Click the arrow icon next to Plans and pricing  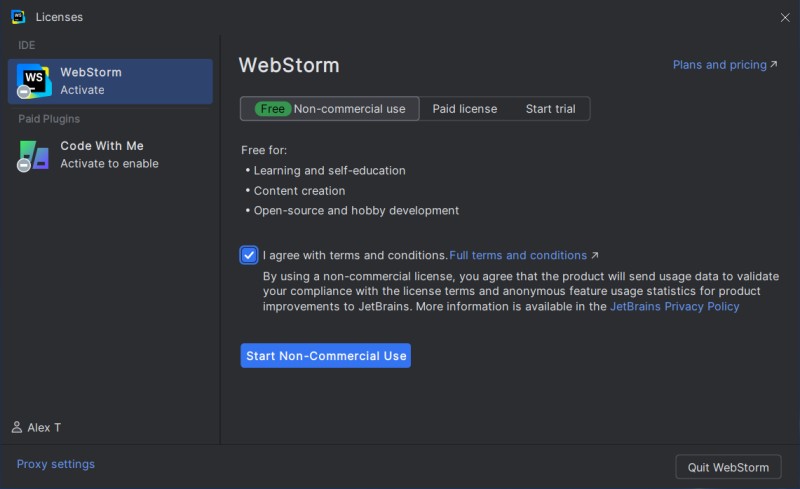pos(774,65)
